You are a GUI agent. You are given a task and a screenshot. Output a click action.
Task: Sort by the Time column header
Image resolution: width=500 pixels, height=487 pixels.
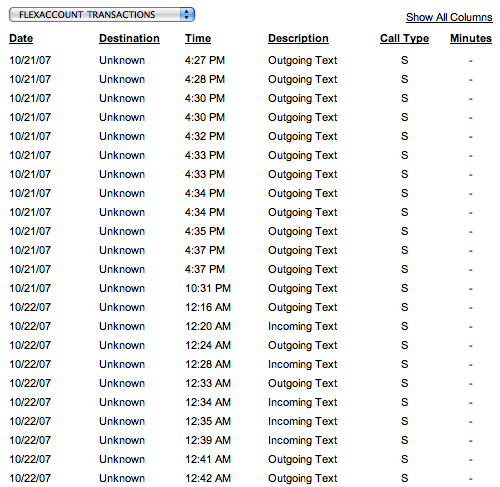(x=198, y=38)
